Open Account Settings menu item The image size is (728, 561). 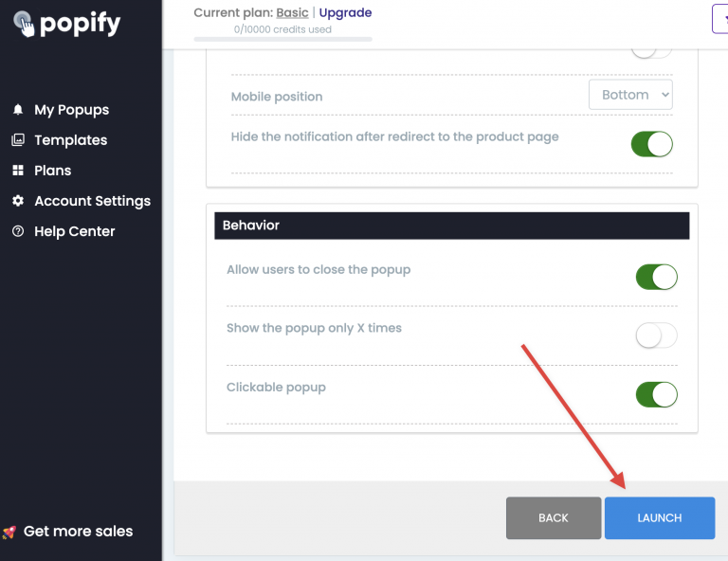[92, 201]
